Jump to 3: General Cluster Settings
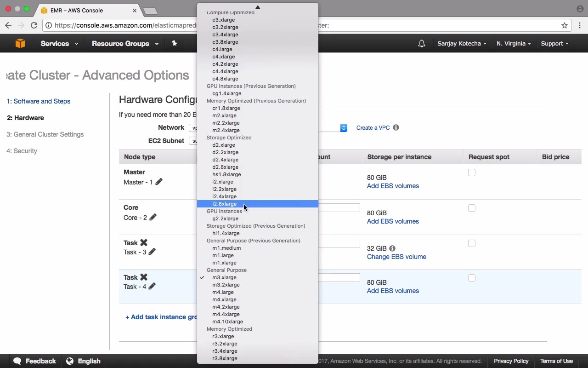Screen dimensions: 588x368 tap(45, 134)
